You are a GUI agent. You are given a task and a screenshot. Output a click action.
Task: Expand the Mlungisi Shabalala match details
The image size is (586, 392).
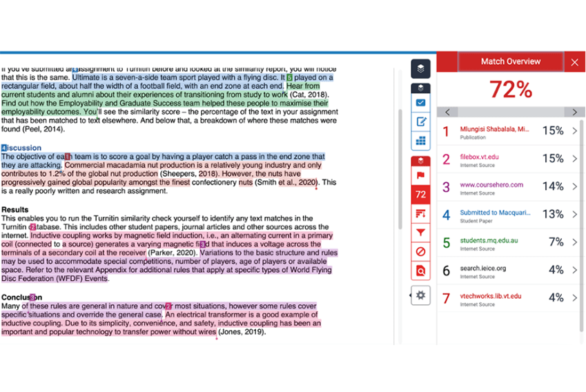coord(574,130)
